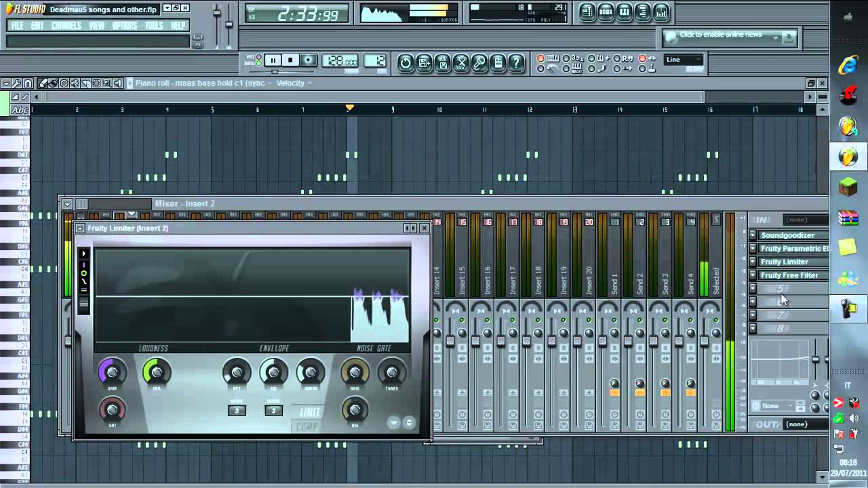Open the Soundgoodizer slot menu arrow
868x488 pixels.
pyautogui.click(x=752, y=235)
